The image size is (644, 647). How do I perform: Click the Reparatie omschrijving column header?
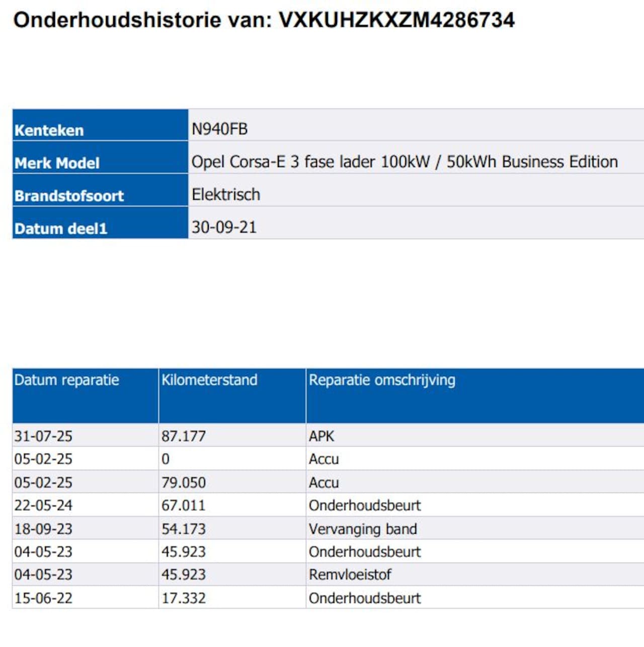(x=382, y=380)
